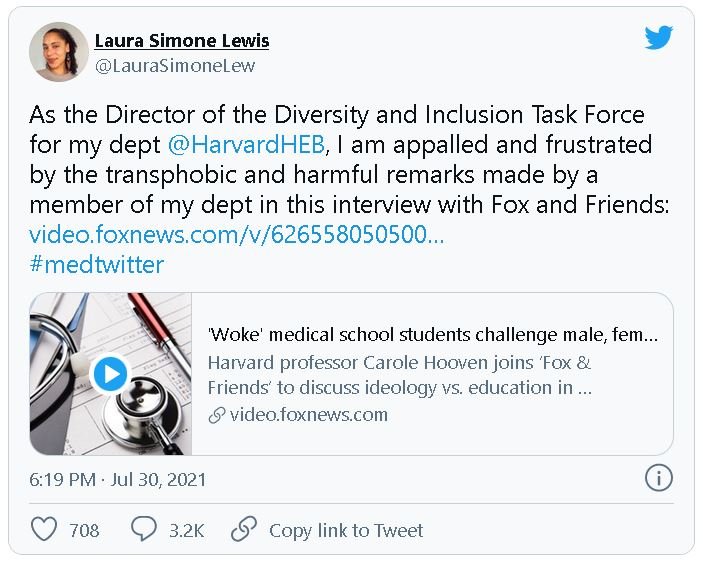Click the Twitter bird logo
Viewport: 703px width, 565px height.
tap(659, 38)
